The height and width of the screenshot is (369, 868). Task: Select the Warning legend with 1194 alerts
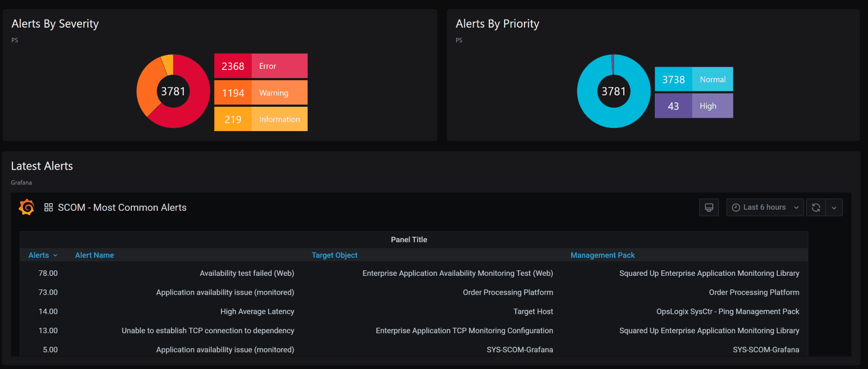261,93
